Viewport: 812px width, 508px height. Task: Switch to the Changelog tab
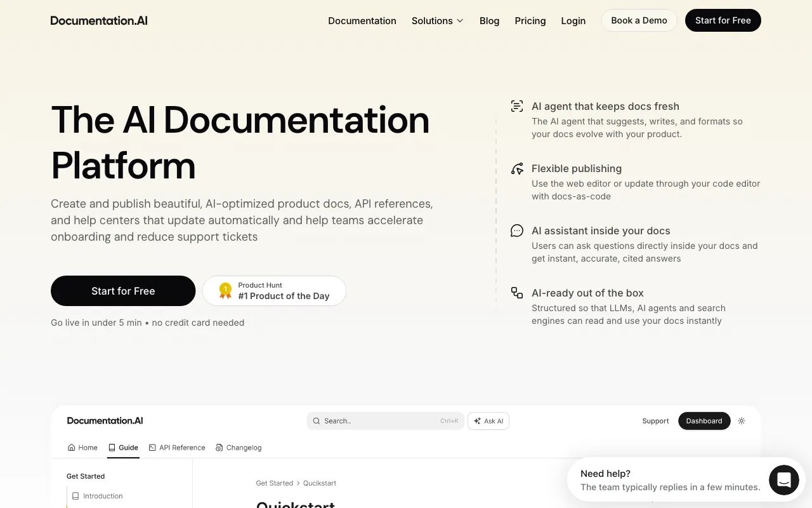[x=239, y=448]
